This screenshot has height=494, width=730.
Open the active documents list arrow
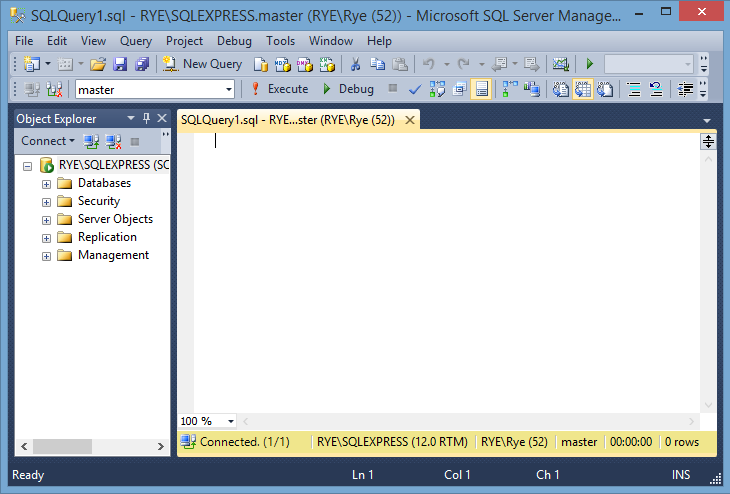tap(707, 121)
